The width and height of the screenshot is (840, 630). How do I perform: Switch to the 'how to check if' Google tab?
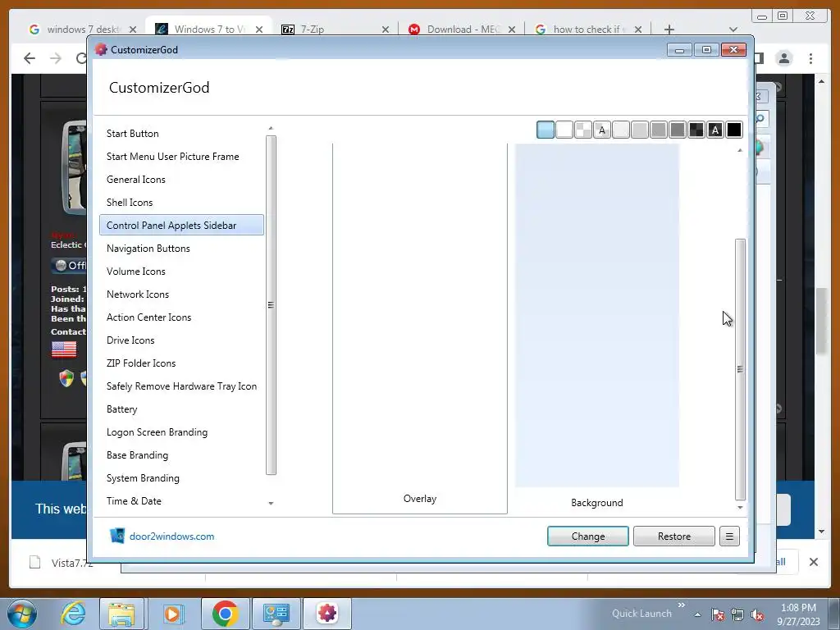pos(588,29)
